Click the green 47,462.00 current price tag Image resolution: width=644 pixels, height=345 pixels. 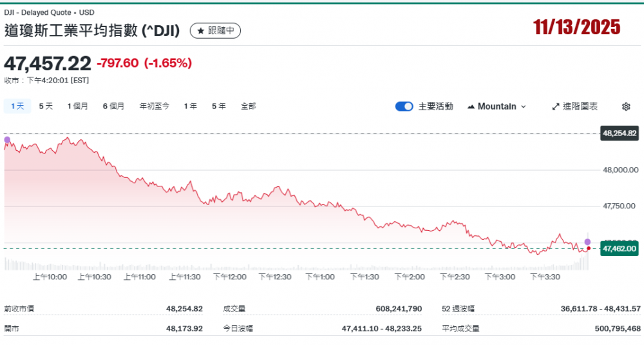click(619, 248)
